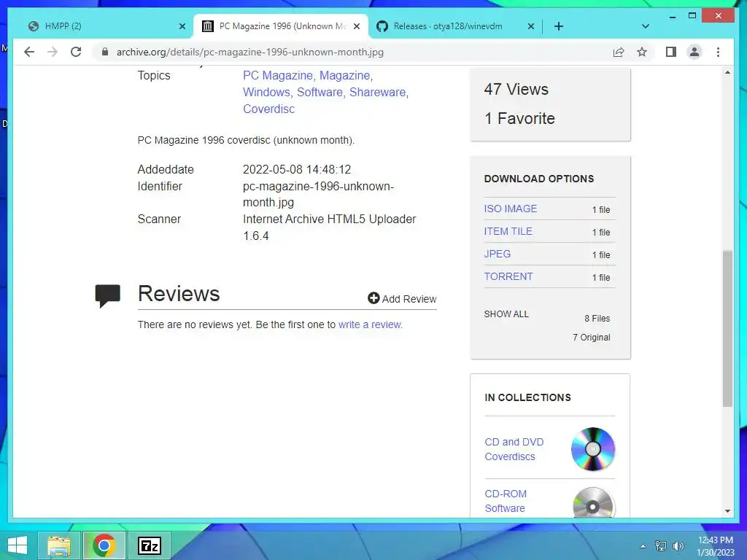Click the CD-ROM Software disc thumbnail
This screenshot has width=747, height=560.
coord(592,502)
